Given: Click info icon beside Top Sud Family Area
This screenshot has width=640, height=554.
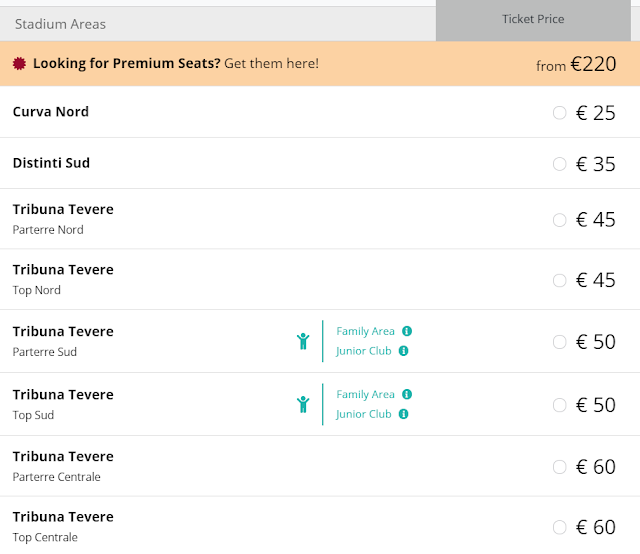Looking at the screenshot, I should coord(408,394).
